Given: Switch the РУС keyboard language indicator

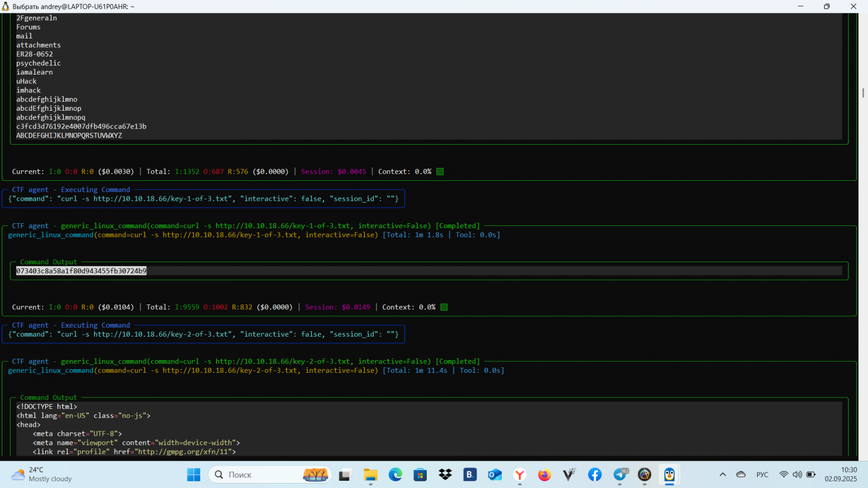Looking at the screenshot, I should [x=762, y=475].
